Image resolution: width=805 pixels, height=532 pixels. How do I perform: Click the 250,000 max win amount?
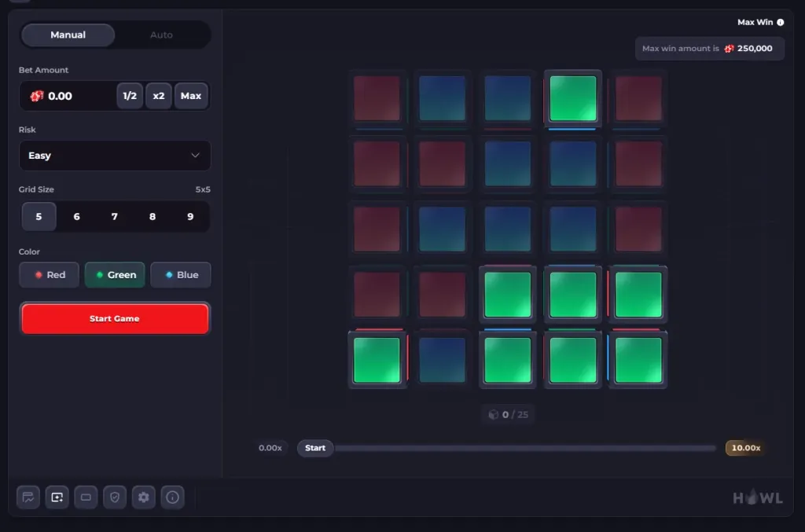(x=755, y=48)
